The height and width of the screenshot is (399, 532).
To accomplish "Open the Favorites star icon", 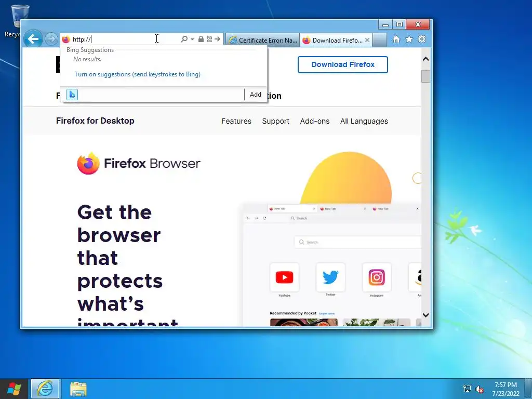I will coord(409,39).
